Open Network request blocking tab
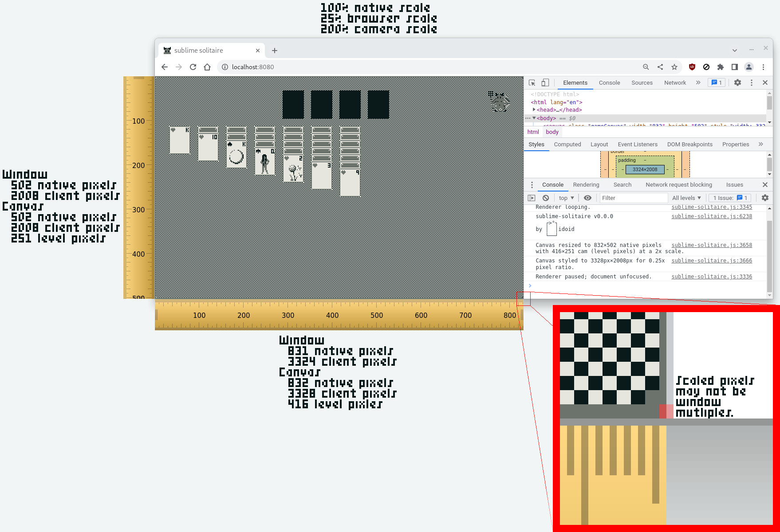780x532 pixels. (678, 184)
